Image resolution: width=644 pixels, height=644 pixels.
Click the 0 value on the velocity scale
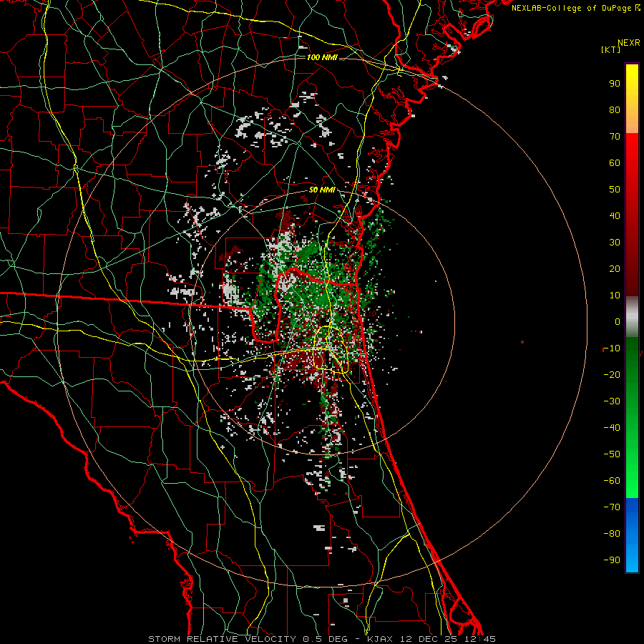(x=618, y=321)
